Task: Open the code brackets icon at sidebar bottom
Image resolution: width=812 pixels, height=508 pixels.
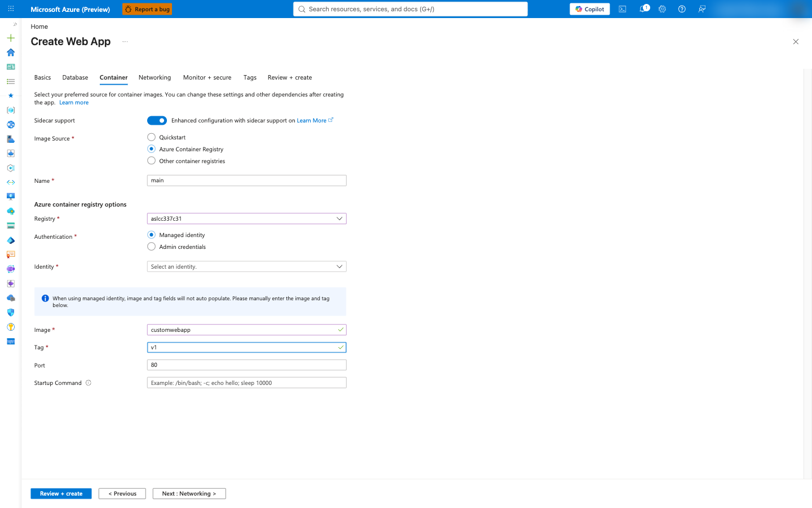Action: pos(11,341)
